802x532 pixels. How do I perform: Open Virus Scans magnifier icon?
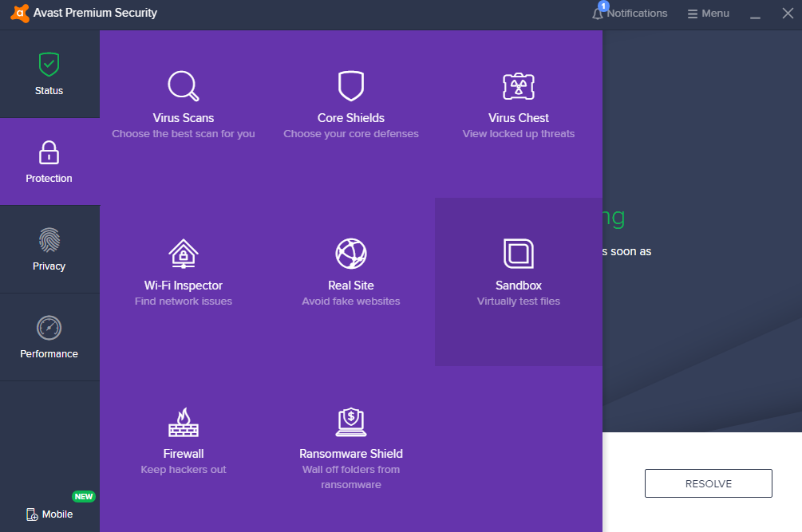(x=183, y=86)
